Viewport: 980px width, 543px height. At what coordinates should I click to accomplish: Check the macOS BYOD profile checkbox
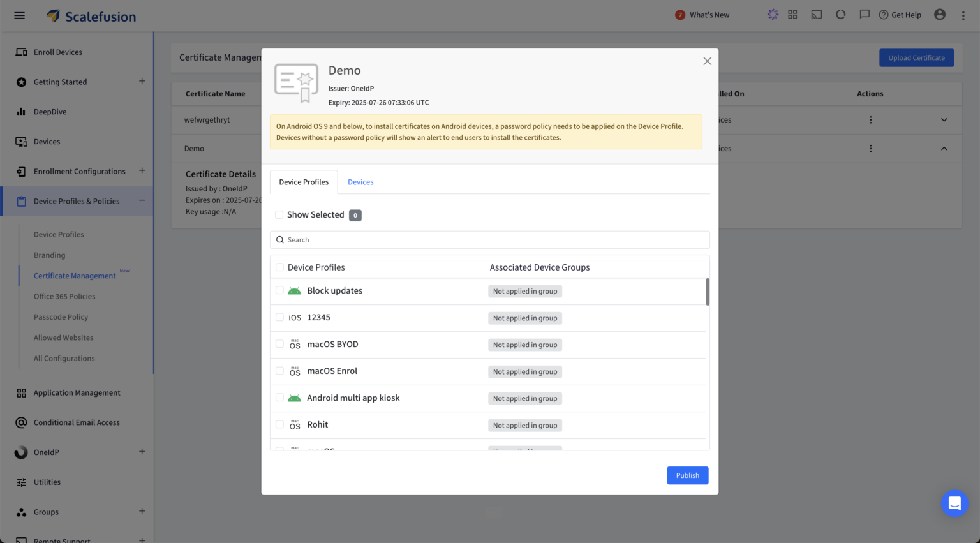[279, 344]
